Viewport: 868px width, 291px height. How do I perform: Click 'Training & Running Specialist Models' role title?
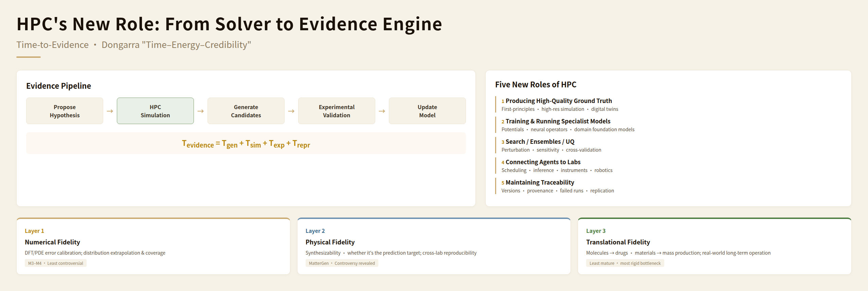point(558,121)
